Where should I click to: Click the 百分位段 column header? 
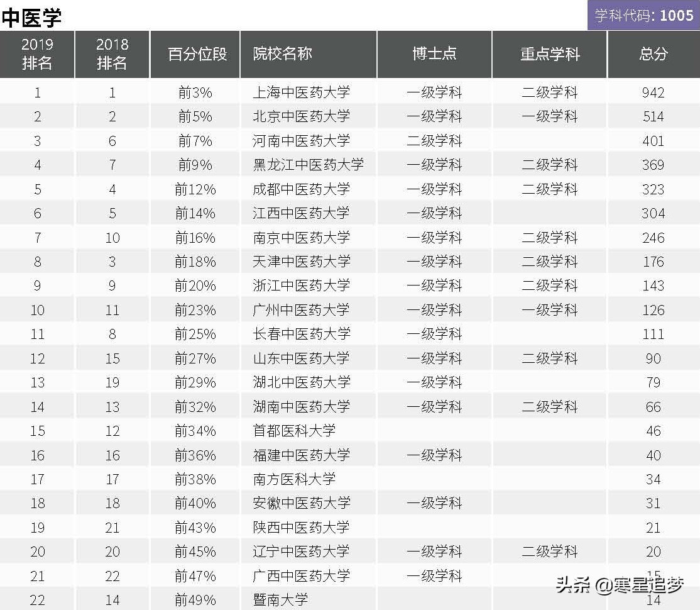click(194, 54)
